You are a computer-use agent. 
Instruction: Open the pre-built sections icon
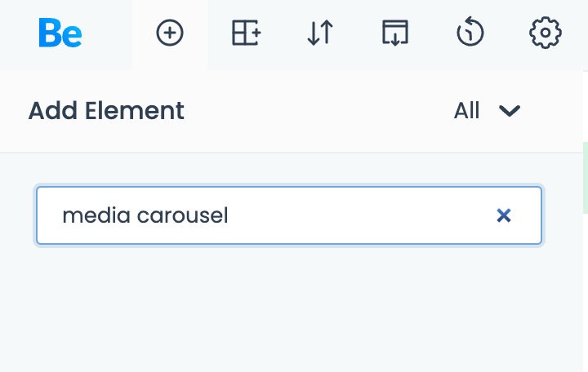tap(246, 33)
